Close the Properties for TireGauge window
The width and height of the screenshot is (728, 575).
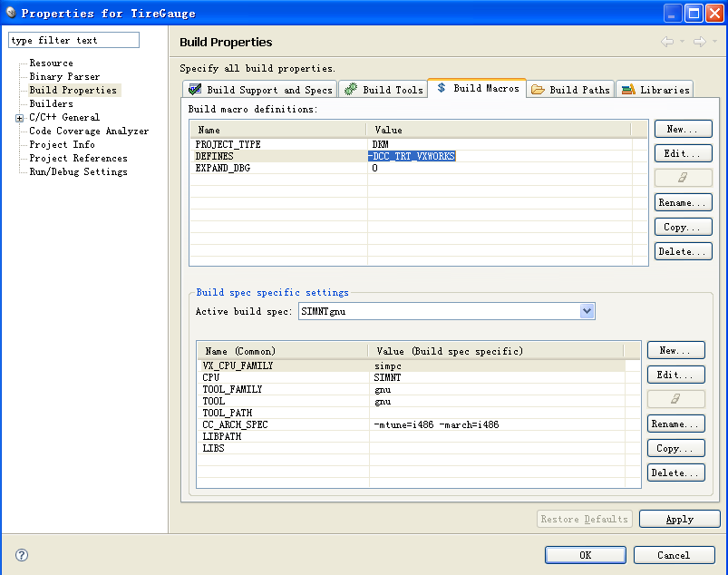715,13
